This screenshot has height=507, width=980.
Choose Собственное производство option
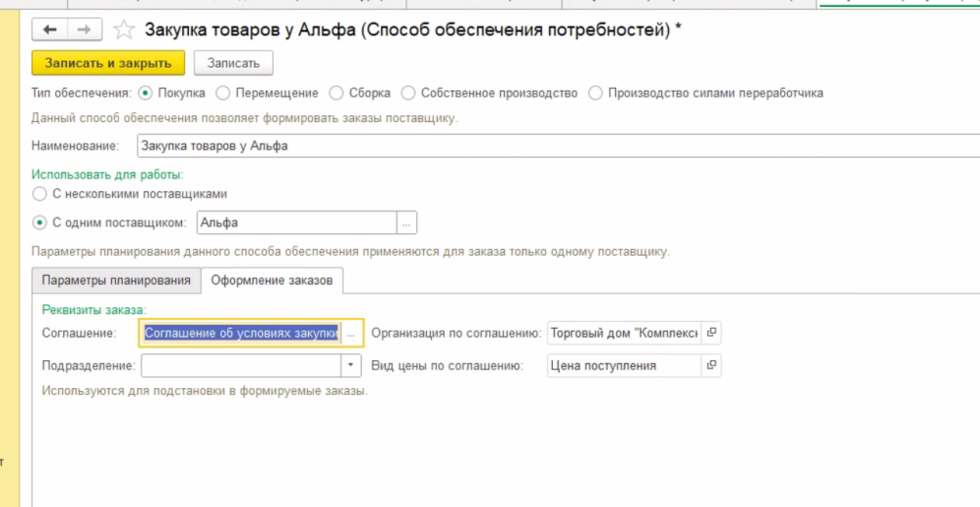(x=408, y=94)
